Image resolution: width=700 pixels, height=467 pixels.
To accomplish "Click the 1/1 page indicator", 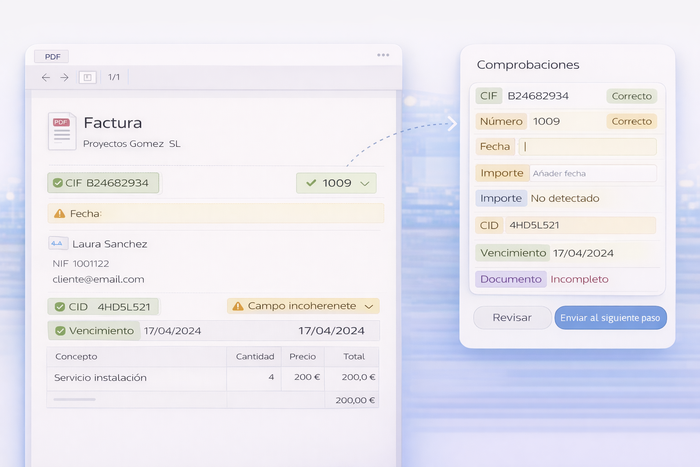I will tap(114, 77).
